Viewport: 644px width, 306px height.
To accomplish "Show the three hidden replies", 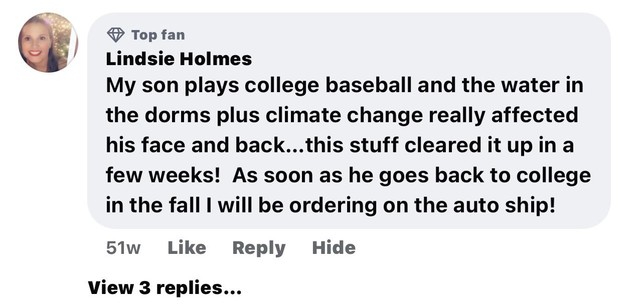I will pyautogui.click(x=165, y=288).
